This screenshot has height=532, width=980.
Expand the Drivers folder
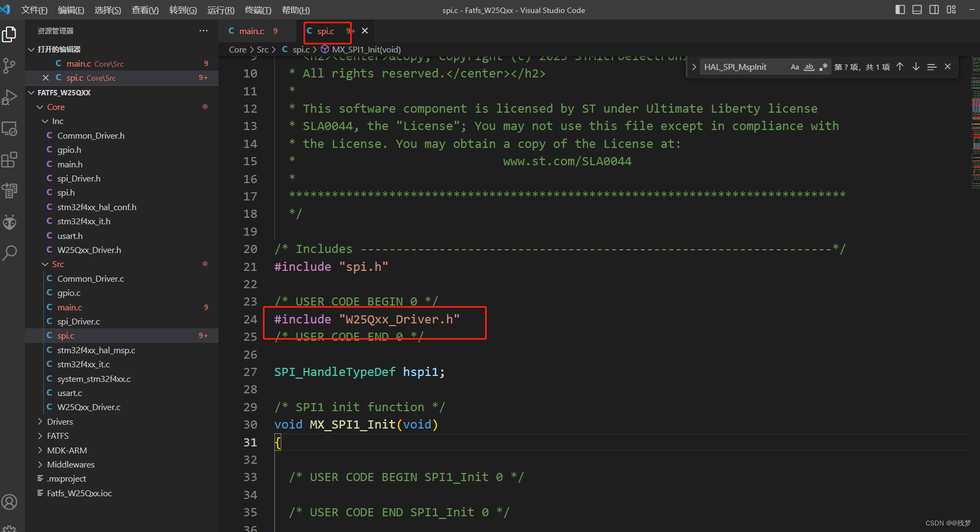122,421
